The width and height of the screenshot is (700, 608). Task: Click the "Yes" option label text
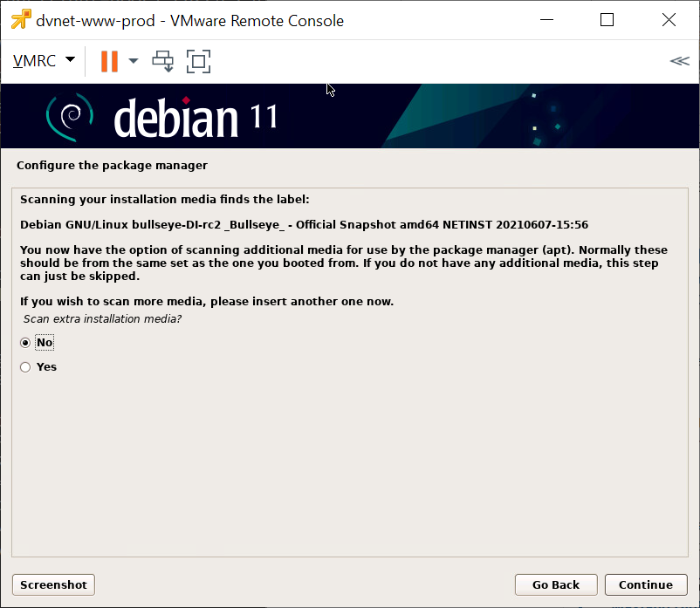tap(46, 367)
